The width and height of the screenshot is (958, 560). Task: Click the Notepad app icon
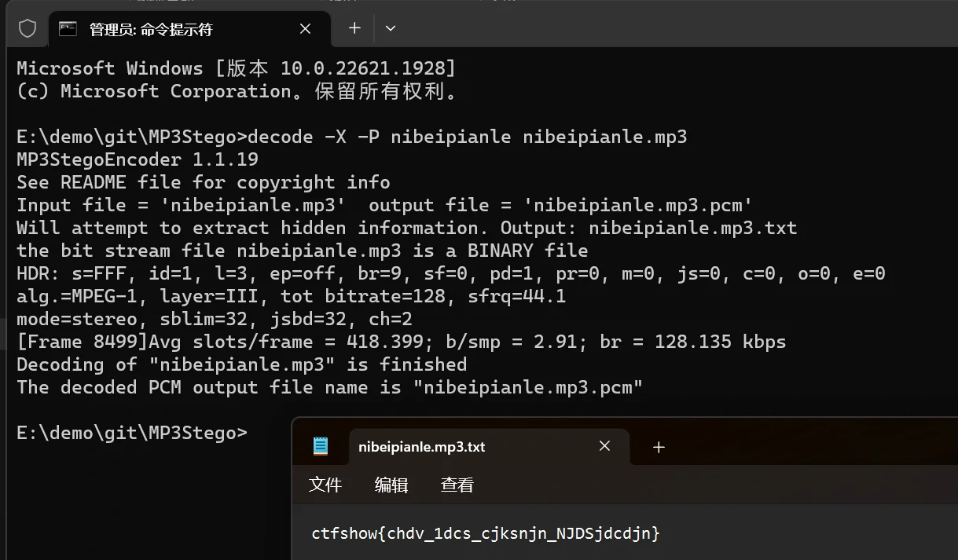point(321,447)
